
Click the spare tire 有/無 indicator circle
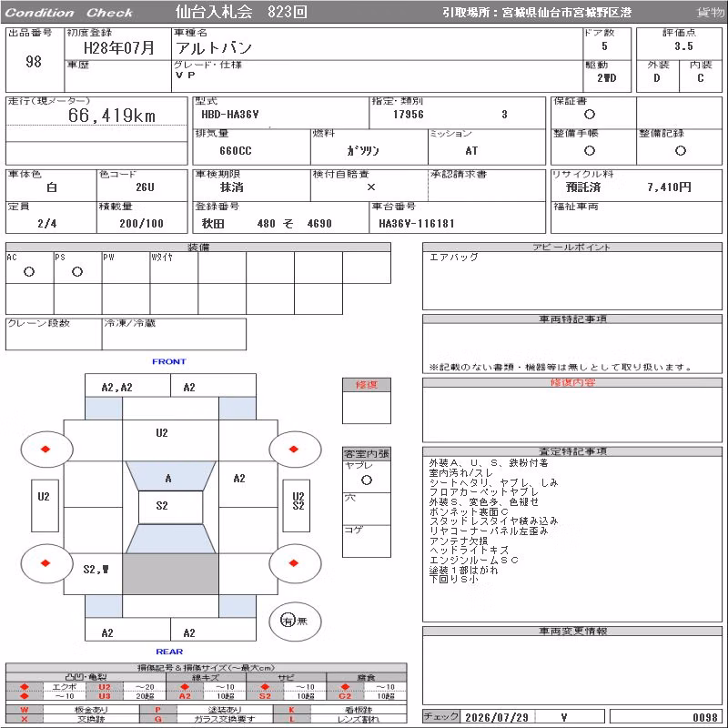click(x=295, y=622)
